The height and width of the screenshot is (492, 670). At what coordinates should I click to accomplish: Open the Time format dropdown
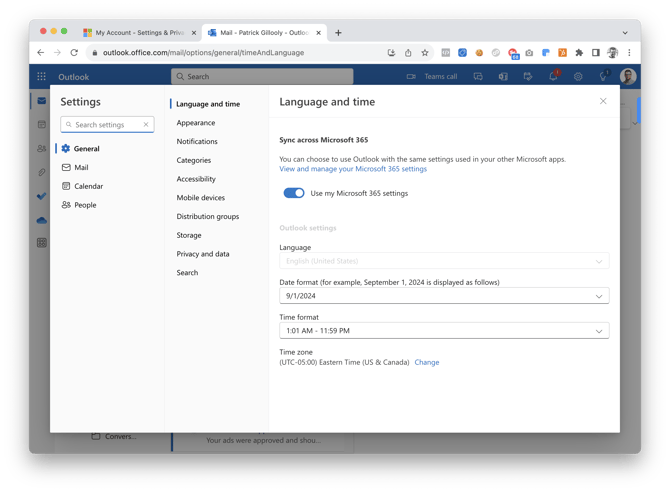(443, 330)
